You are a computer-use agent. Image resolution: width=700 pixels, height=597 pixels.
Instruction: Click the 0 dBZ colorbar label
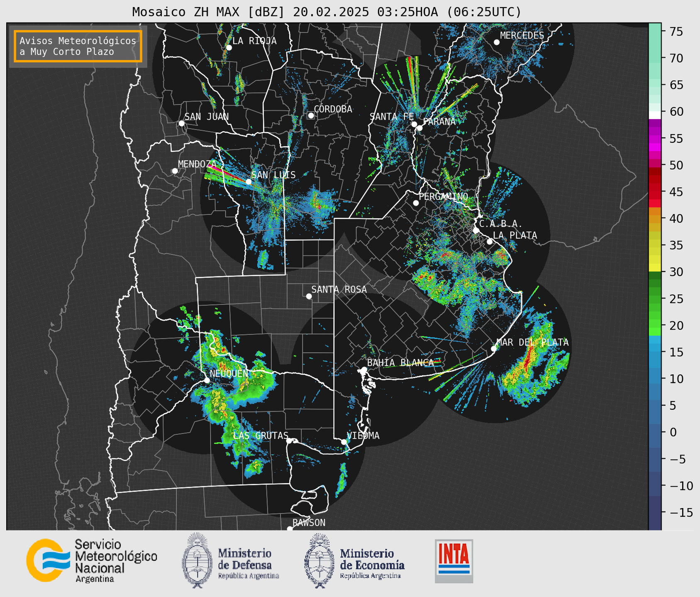[x=673, y=432]
